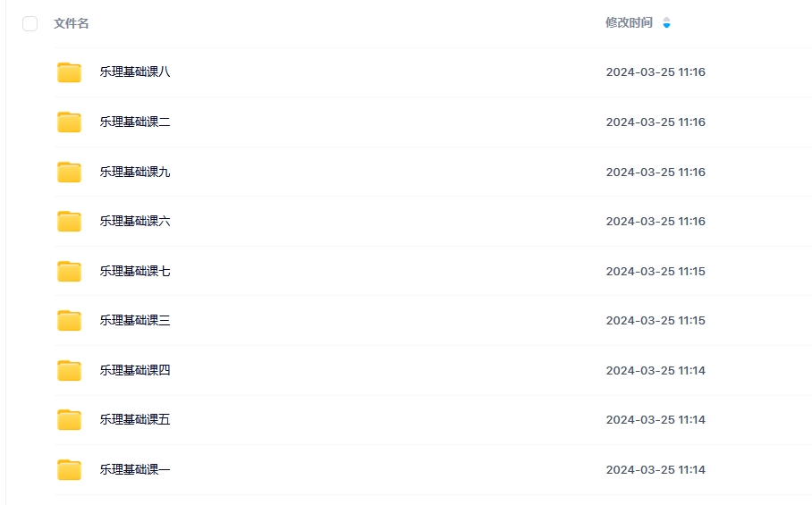Open the folder icon for 乐理基础课二
The height and width of the screenshot is (505, 812).
(x=69, y=122)
